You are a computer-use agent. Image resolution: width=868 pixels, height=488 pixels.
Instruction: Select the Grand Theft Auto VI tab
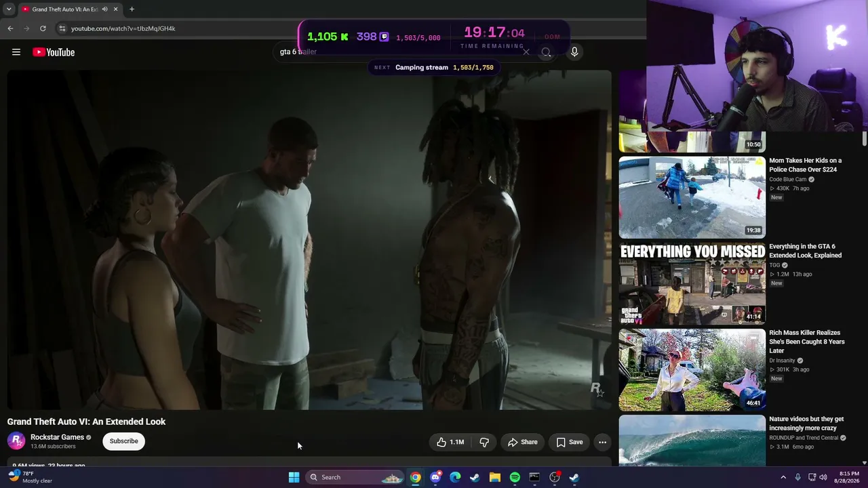pos(70,9)
